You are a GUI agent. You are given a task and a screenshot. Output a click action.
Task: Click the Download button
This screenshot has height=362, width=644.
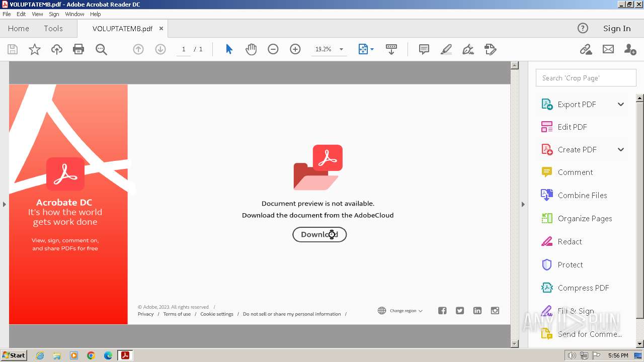point(319,234)
